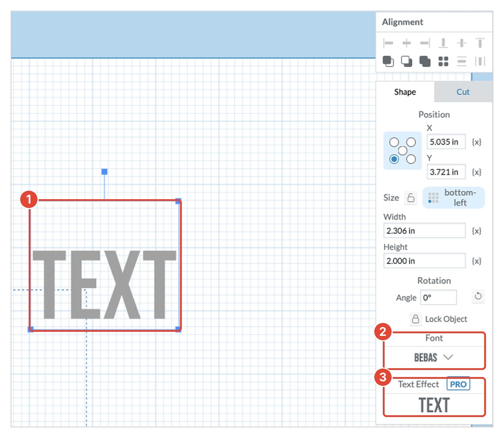504x438 pixels.
Task: Click the send to back icon
Action: point(407,61)
